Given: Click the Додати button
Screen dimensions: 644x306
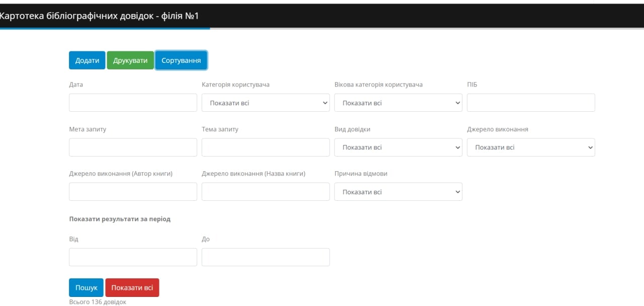Looking at the screenshot, I should coord(87,60).
